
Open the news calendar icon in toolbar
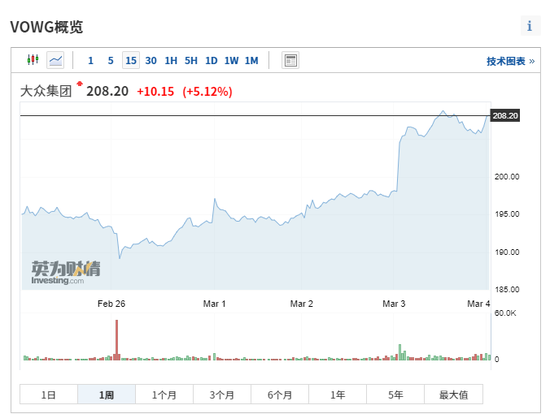pos(290,60)
